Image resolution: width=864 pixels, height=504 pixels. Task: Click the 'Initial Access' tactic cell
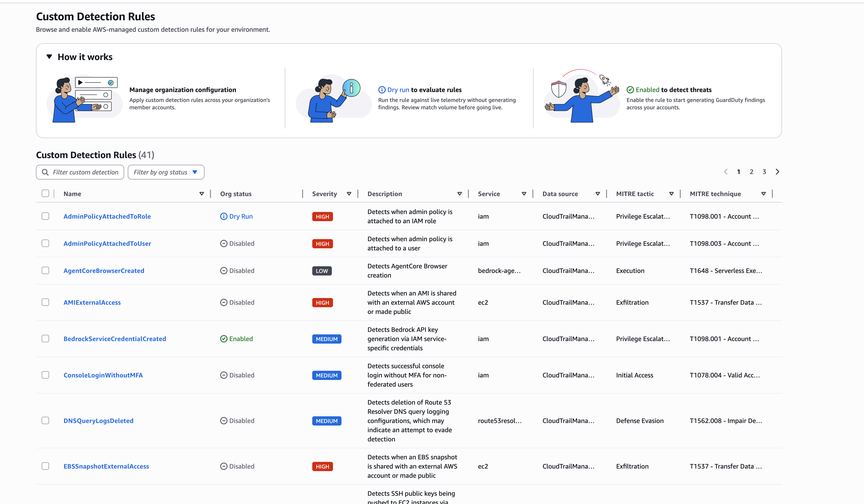point(635,375)
